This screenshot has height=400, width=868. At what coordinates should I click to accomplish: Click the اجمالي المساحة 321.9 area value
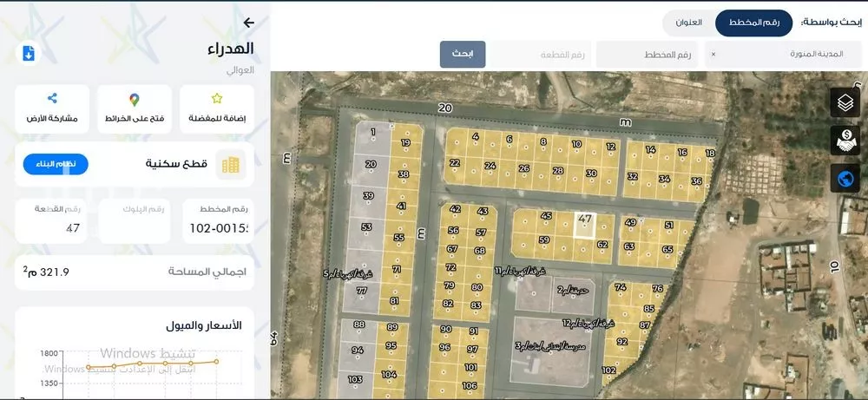(x=47, y=272)
